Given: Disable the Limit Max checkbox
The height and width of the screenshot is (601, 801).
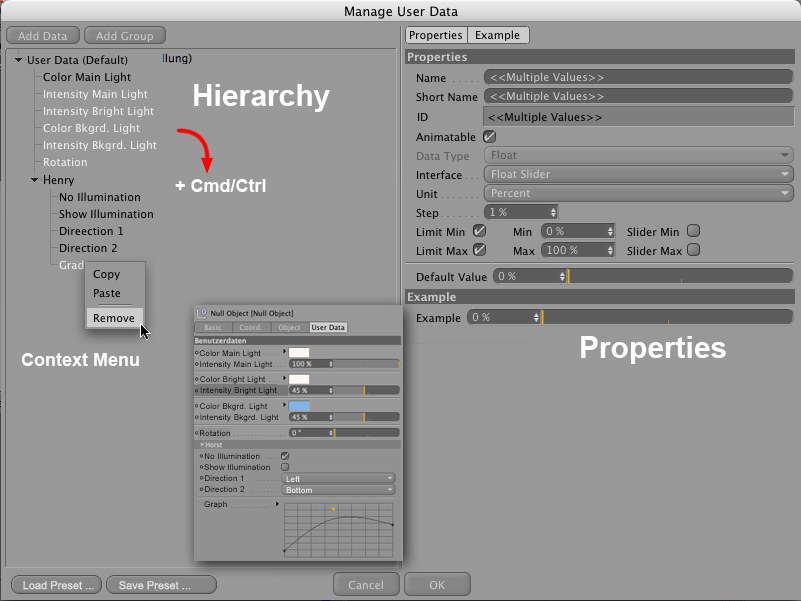Looking at the screenshot, I should (479, 250).
